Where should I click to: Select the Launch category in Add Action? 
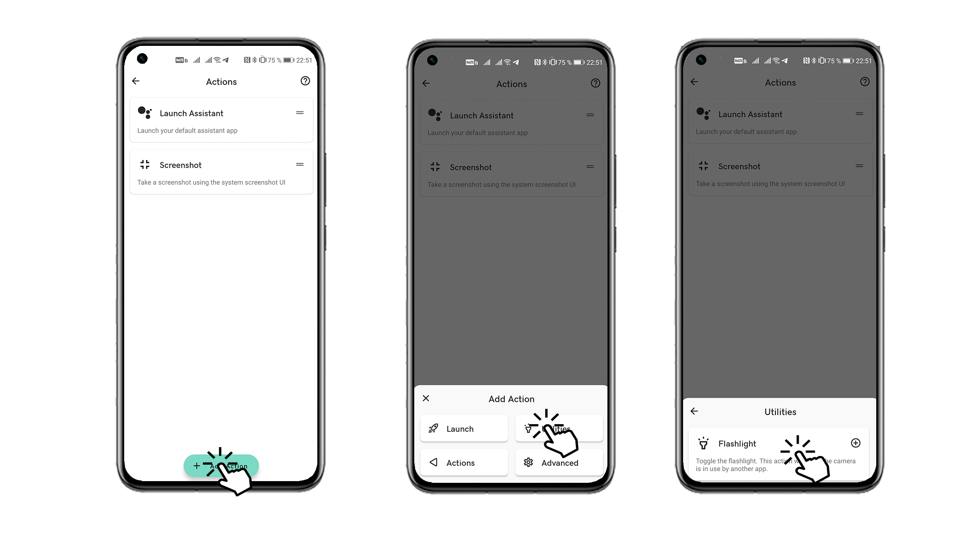tap(464, 429)
